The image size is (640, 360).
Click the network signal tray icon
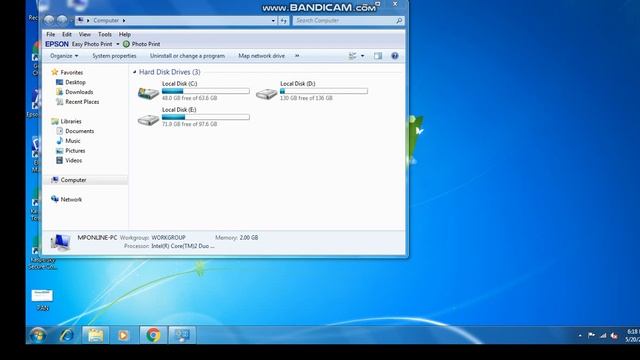[x=603, y=336]
